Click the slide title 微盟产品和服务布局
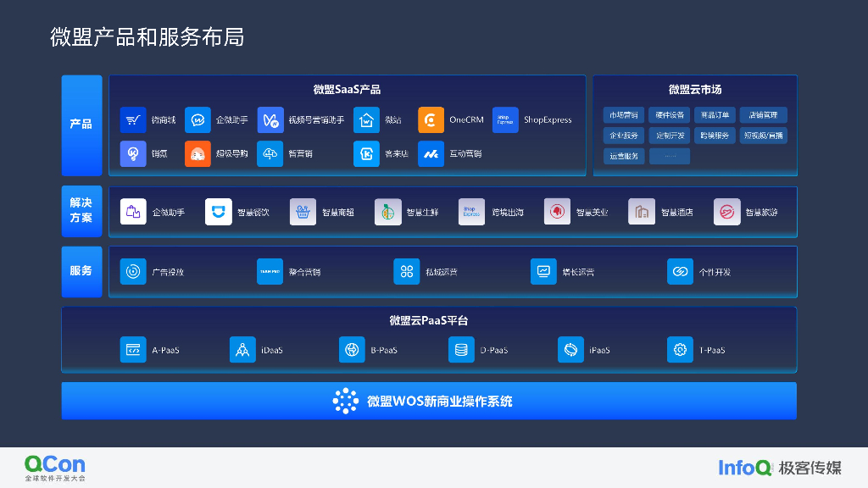The image size is (868, 488). point(147,37)
